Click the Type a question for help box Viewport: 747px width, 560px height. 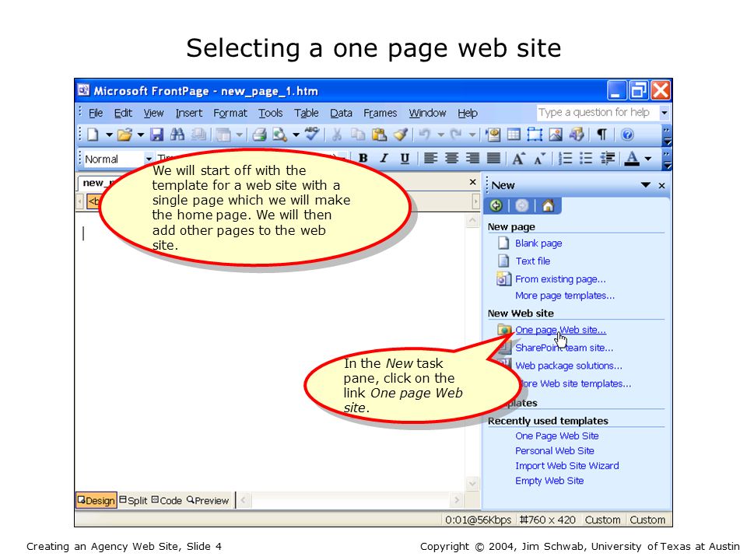tap(598, 113)
